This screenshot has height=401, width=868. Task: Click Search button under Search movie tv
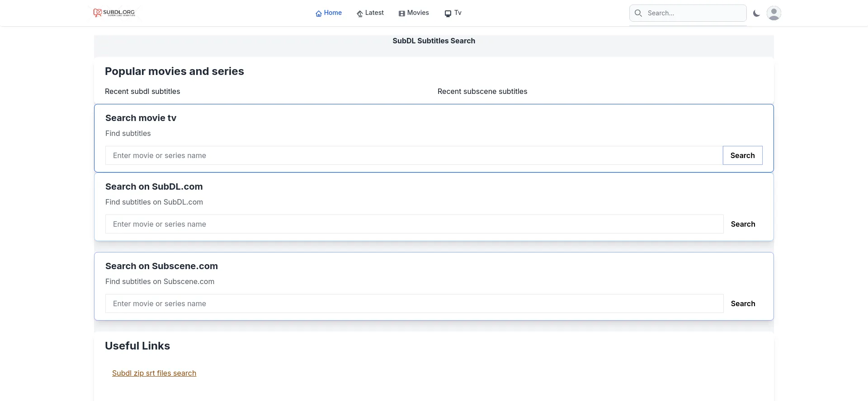pyautogui.click(x=743, y=155)
